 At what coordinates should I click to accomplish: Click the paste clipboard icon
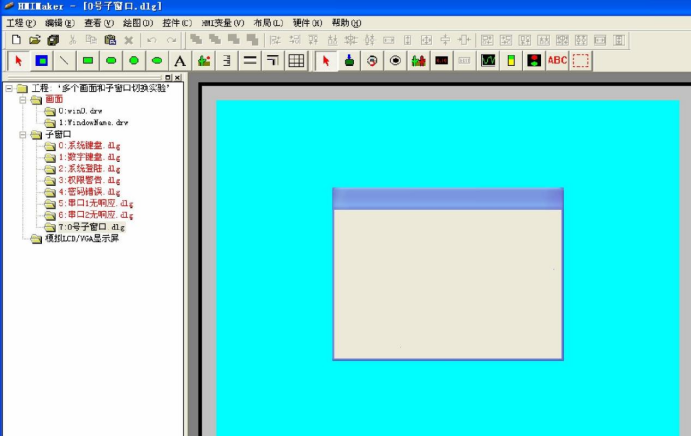click(110, 40)
